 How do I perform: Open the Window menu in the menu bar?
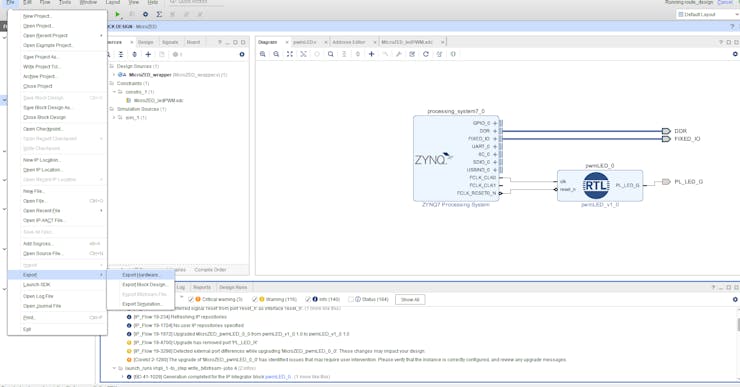88,2
